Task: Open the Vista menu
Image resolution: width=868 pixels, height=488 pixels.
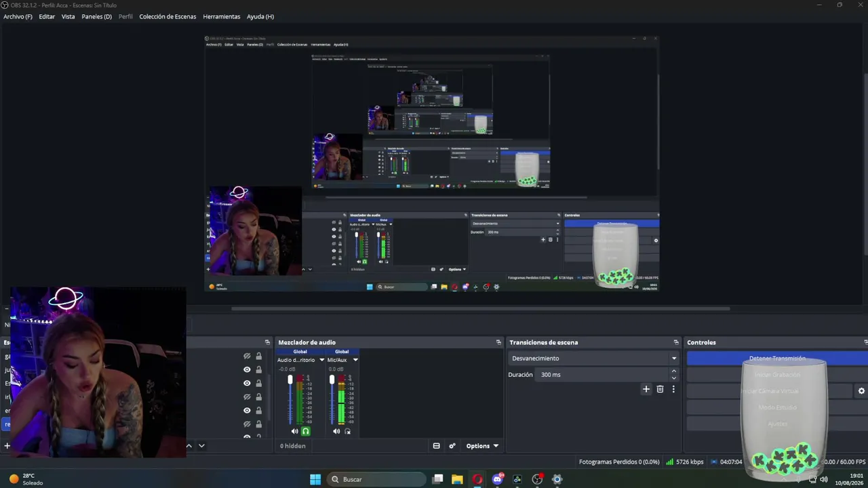Action: tap(68, 16)
